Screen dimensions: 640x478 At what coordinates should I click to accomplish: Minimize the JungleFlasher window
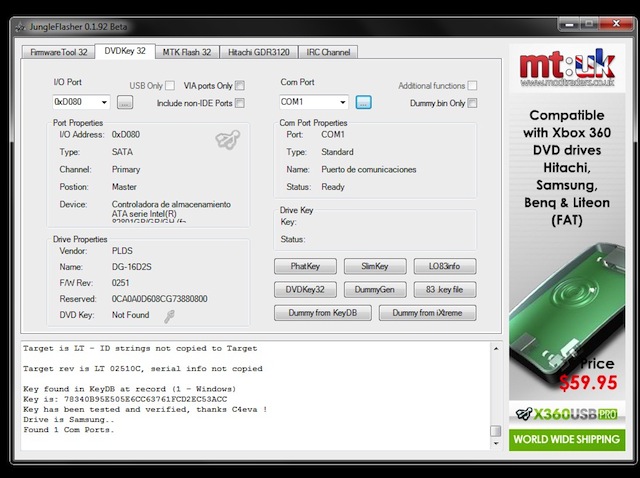[x=569, y=24]
